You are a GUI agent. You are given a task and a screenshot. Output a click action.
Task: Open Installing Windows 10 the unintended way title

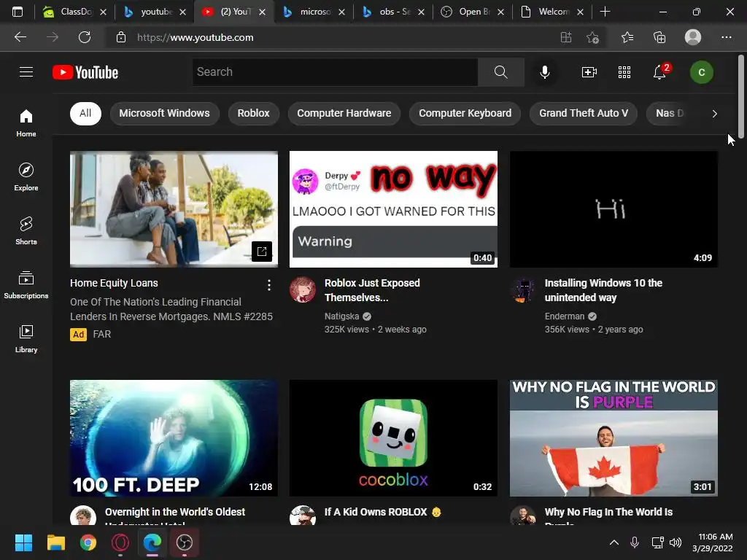(603, 290)
